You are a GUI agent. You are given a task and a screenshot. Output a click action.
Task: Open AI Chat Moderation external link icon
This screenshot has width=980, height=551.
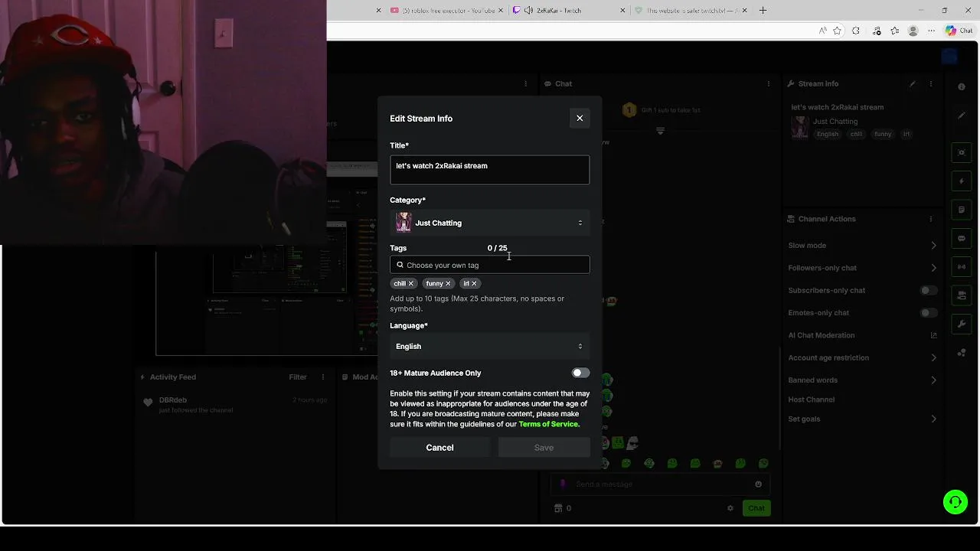933,335
